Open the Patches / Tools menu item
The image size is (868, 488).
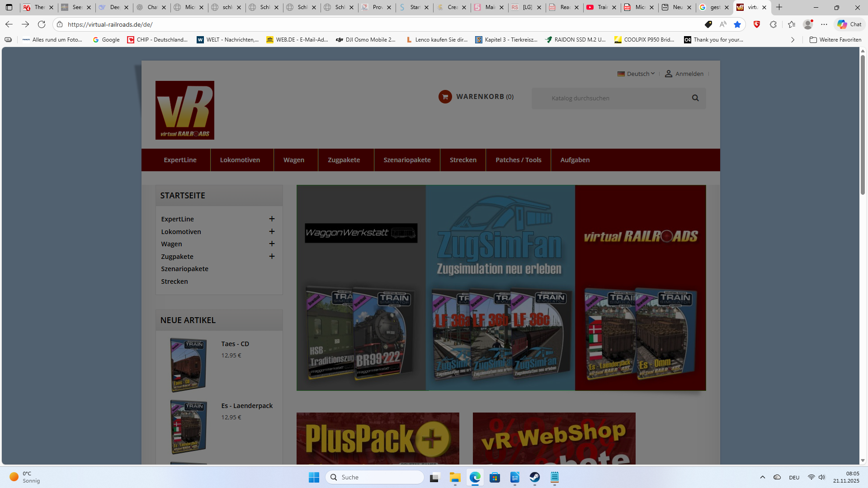518,160
